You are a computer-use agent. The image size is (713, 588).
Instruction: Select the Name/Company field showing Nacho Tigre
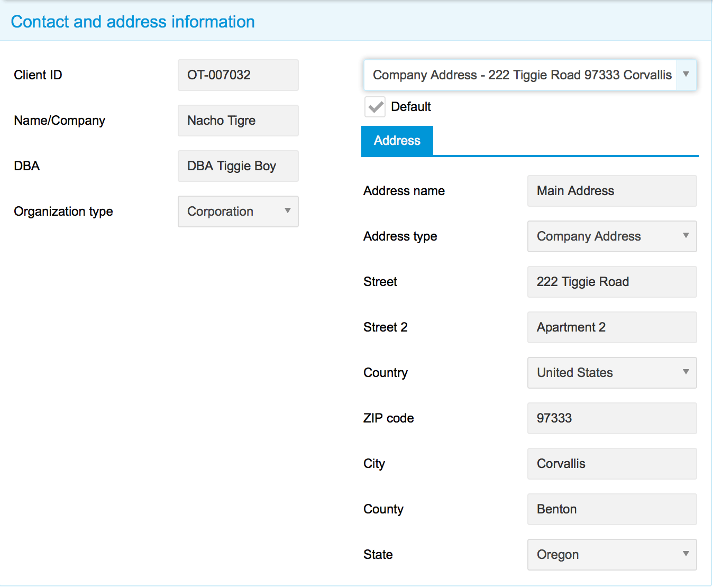(x=237, y=121)
